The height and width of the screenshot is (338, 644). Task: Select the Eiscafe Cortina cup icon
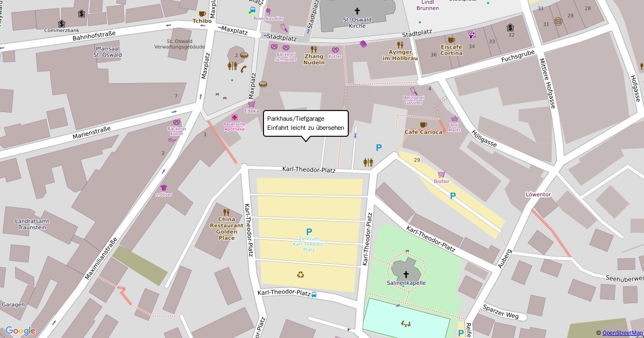(x=451, y=40)
